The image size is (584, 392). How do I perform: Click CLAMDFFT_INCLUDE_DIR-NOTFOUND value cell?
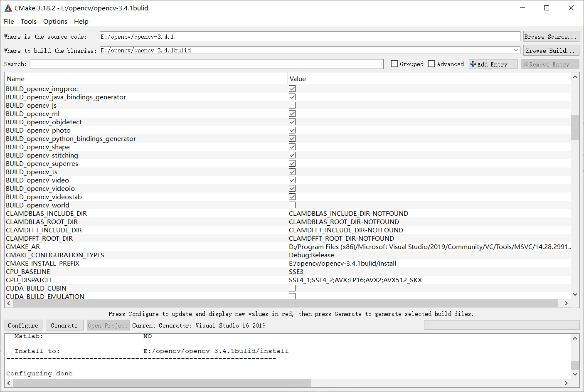coord(346,230)
